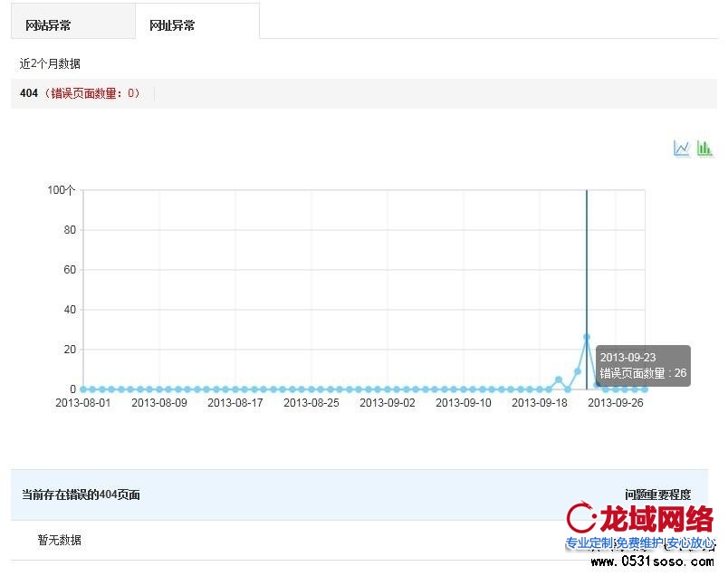Click the first data point at 2013-08-01
The image size is (728, 576).
click(x=83, y=389)
